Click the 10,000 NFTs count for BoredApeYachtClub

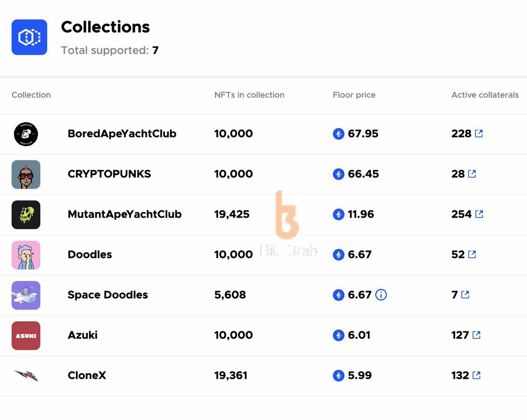pos(234,134)
